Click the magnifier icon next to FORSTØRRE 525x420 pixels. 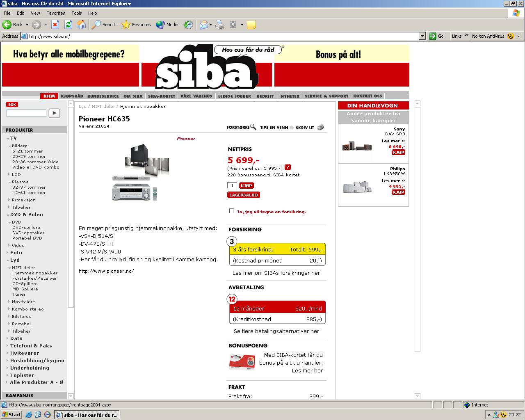(253, 127)
